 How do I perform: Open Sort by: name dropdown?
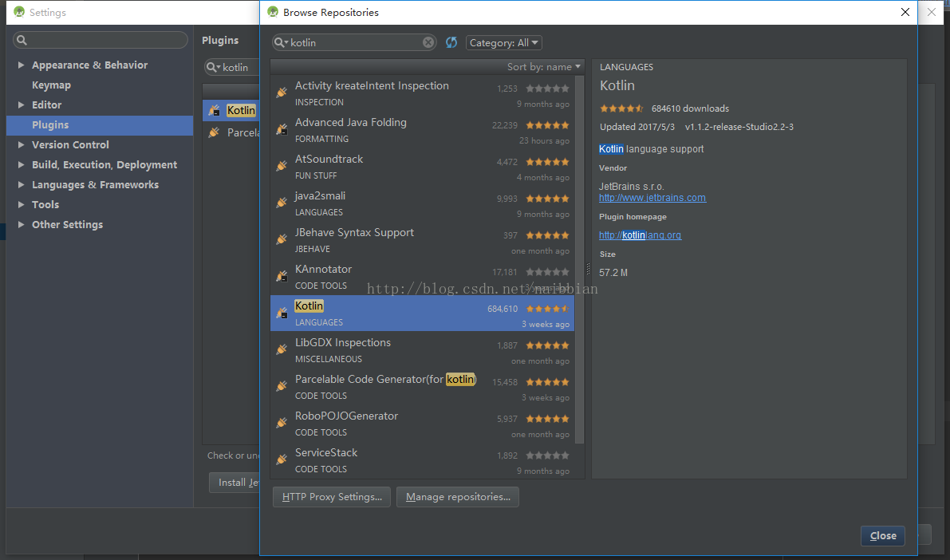click(x=543, y=67)
